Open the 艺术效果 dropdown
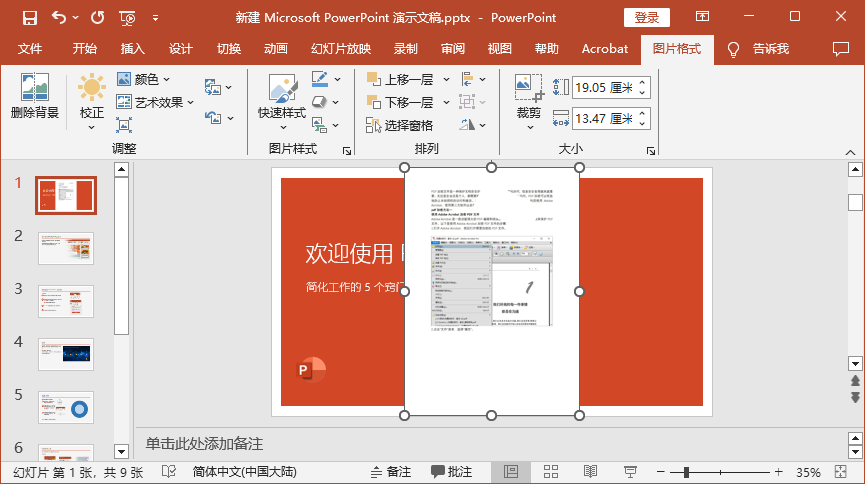865x484 pixels. point(155,103)
